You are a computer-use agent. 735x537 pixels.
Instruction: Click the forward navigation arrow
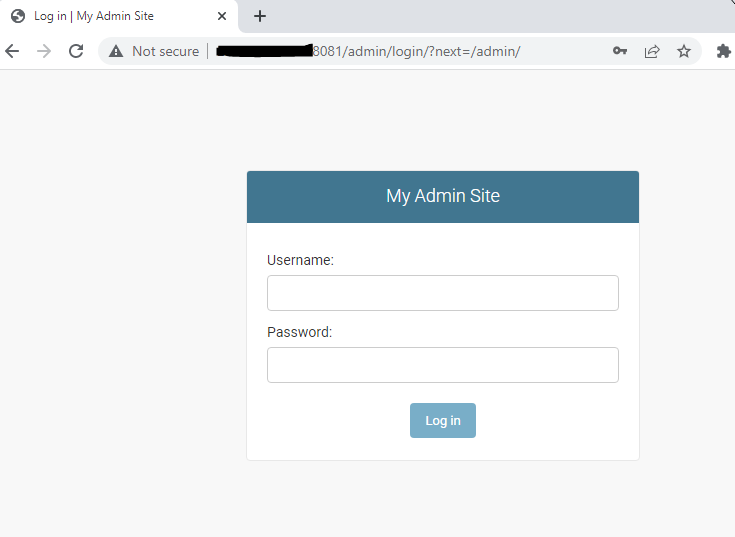pos(43,51)
